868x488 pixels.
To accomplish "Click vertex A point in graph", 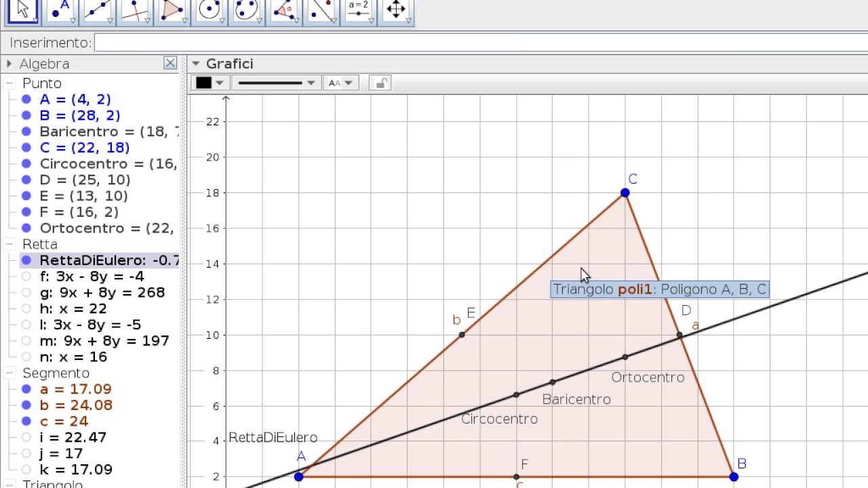I will [298, 477].
